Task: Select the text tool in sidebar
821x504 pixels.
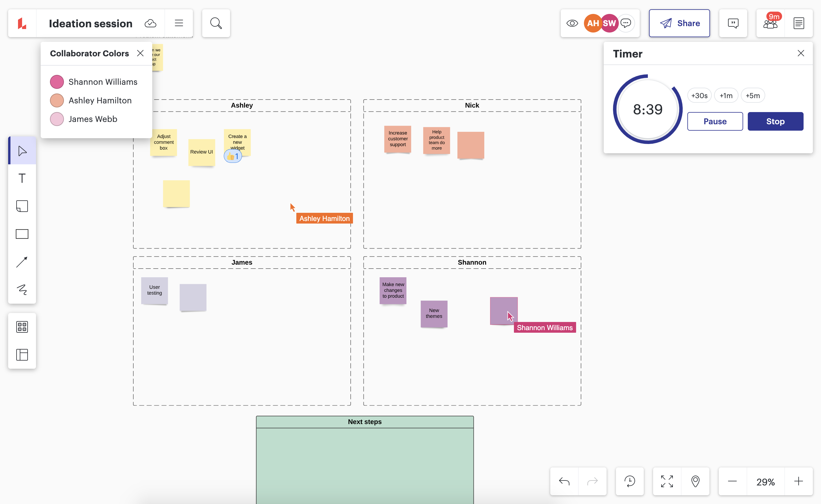Action: [22, 178]
